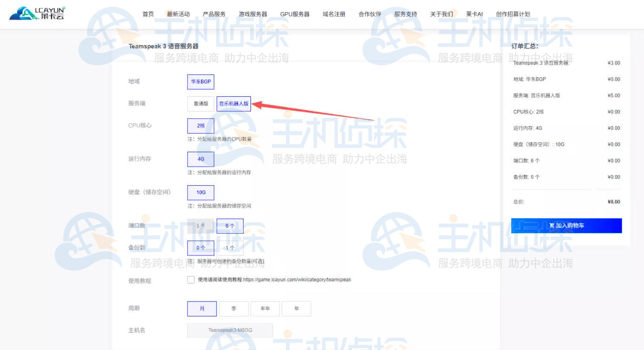Click the ¥8.00 total price

click(614, 202)
